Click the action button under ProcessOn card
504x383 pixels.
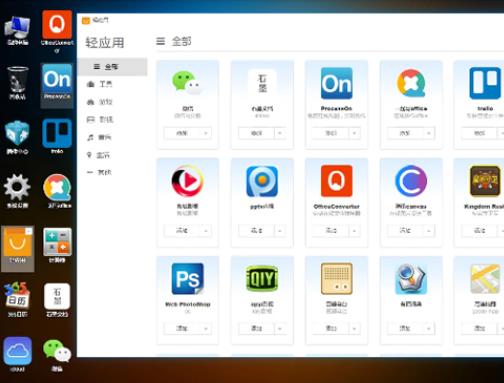331,133
